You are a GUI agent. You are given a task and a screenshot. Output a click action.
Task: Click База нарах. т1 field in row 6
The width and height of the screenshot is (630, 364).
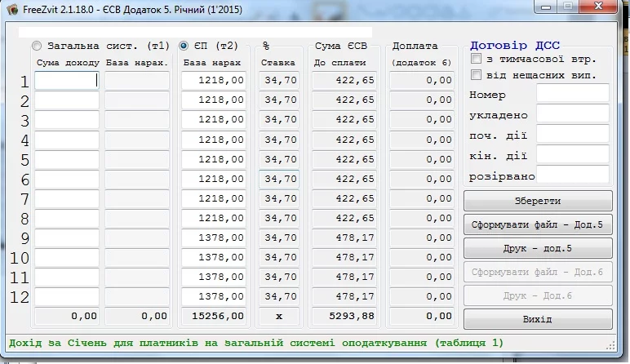(x=137, y=179)
